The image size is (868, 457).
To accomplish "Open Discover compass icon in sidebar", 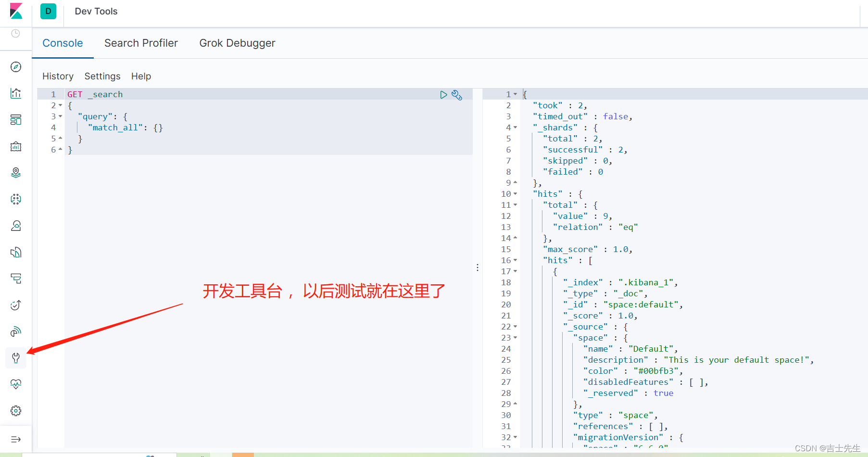I will (x=16, y=67).
